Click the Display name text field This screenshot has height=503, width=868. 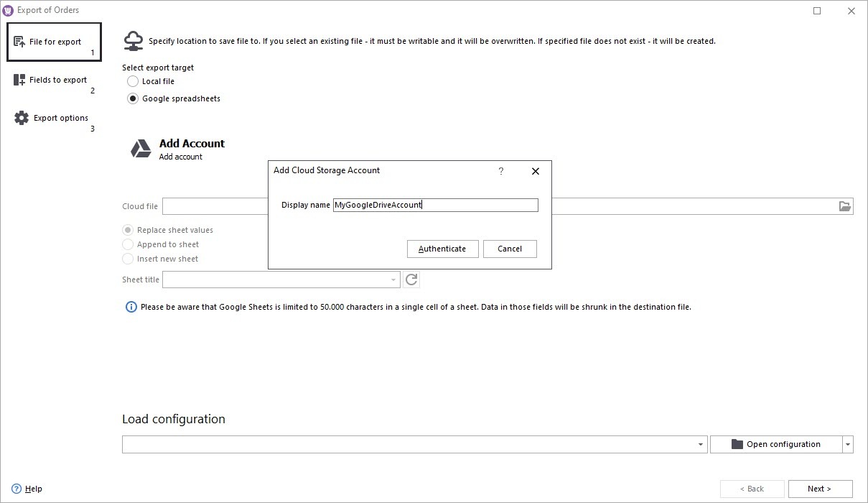point(435,206)
